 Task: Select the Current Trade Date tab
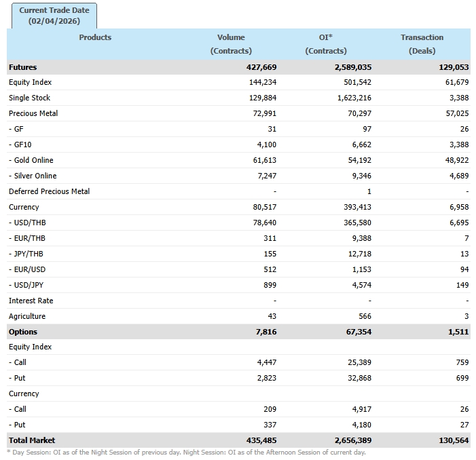coord(54,16)
